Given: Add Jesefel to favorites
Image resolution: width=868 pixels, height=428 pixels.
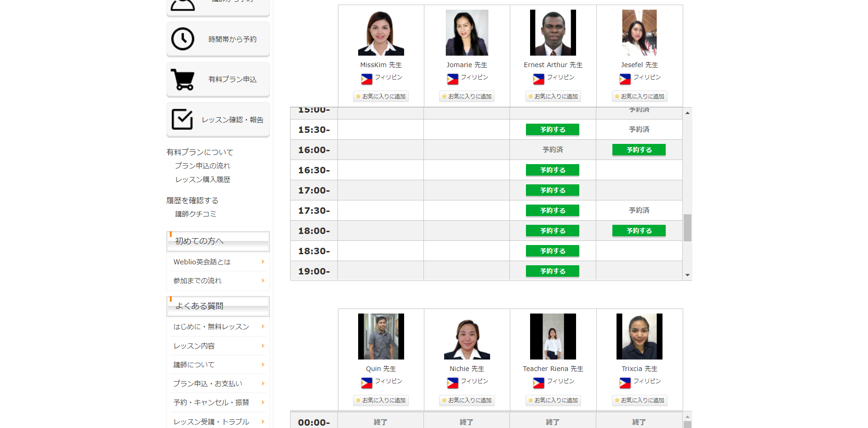Looking at the screenshot, I should (x=639, y=97).
